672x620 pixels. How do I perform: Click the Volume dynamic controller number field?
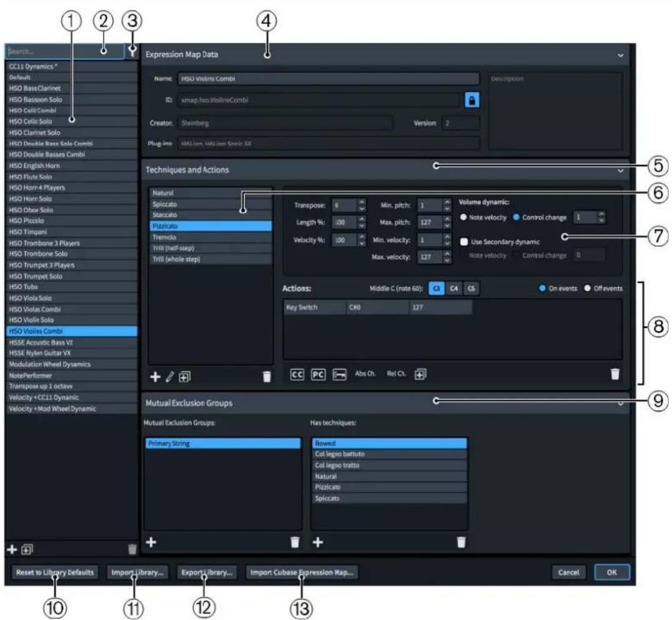[585, 217]
